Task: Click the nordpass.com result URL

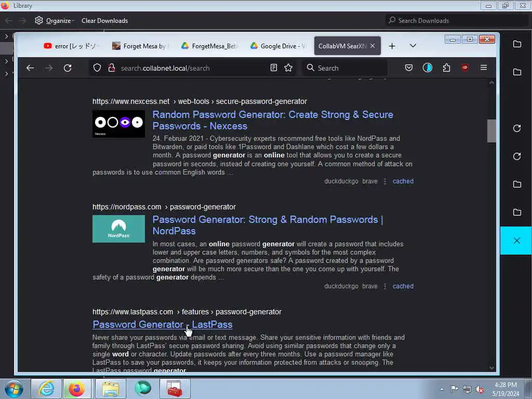Action: point(164,207)
